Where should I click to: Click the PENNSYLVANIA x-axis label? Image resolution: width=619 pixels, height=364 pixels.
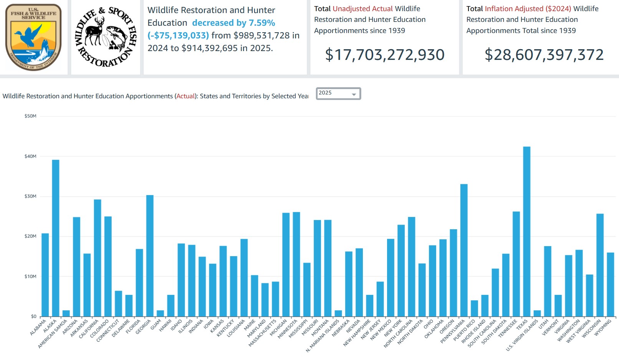[453, 331]
